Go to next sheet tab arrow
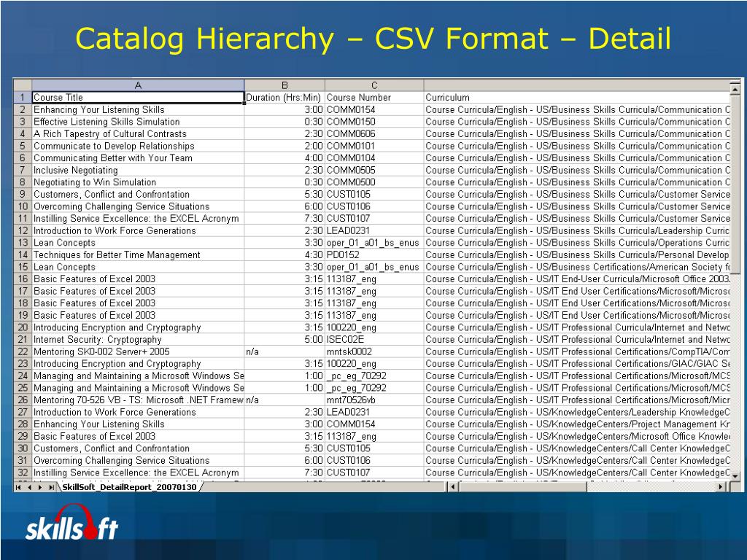Image resolution: width=747 pixels, height=560 pixels. [39, 487]
